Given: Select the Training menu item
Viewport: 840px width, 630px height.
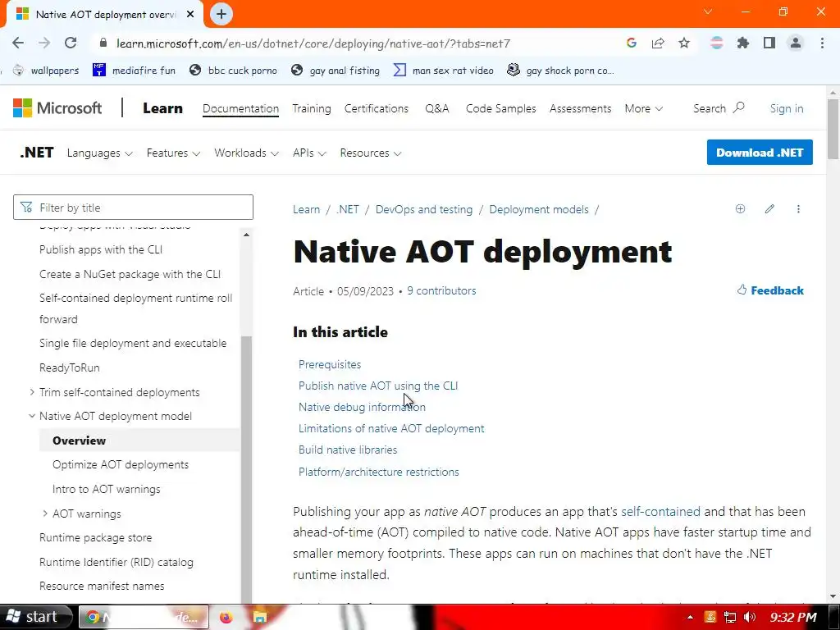Looking at the screenshot, I should tap(312, 109).
